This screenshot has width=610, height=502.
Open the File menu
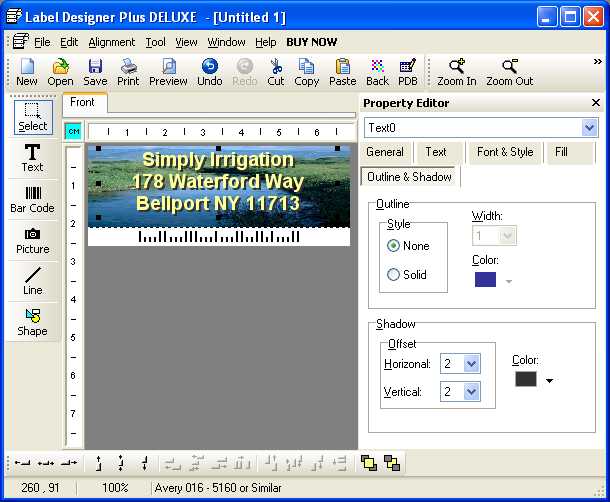tap(42, 42)
